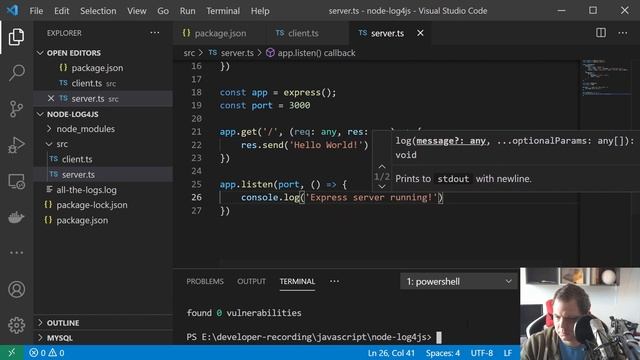Screen dimensions: 640x360
Task: Show previous signature in parameter hint
Action: 382,167
